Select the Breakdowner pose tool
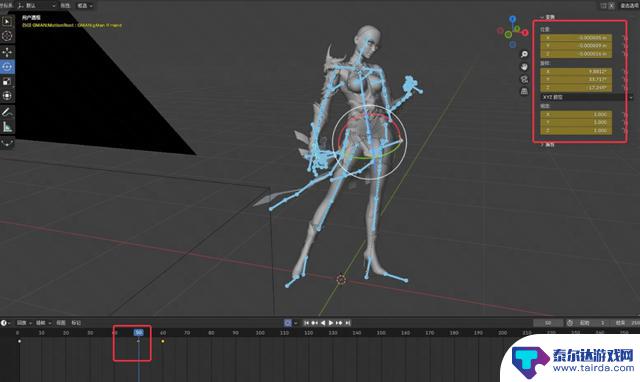Screen dimensions: 640x382 click(7, 143)
